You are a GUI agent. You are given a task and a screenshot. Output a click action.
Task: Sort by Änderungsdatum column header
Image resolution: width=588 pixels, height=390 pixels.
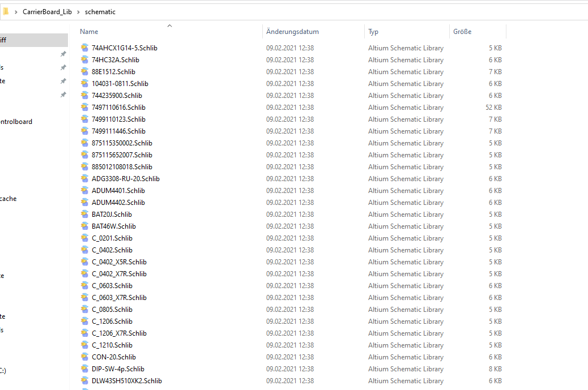[x=292, y=32]
